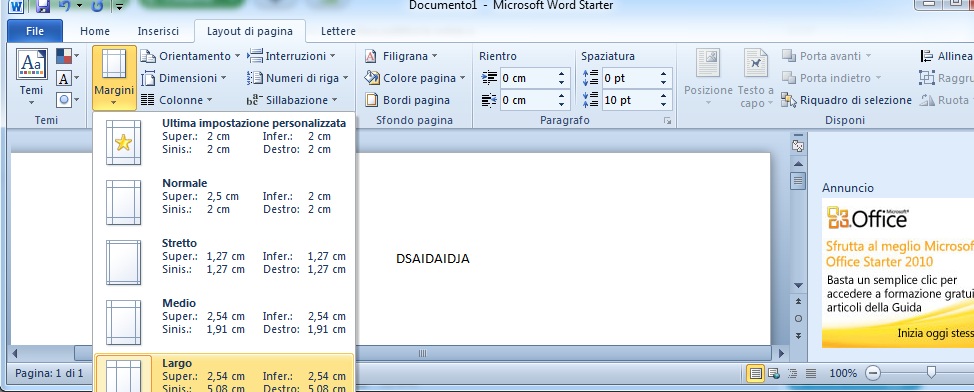This screenshot has width=974, height=392.
Task: Open the Sillabazione hyphenation menu
Action: [x=292, y=100]
